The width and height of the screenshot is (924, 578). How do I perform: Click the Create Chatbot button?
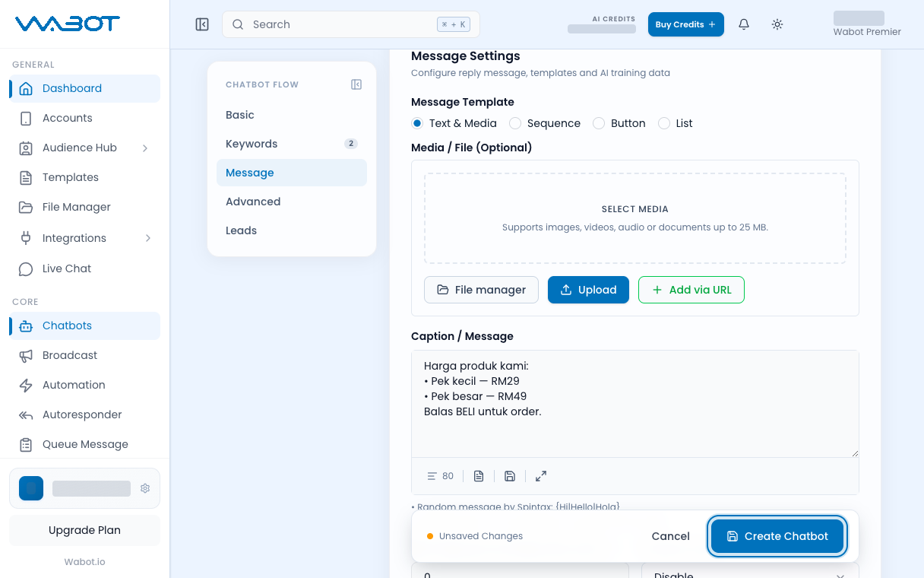click(x=777, y=536)
